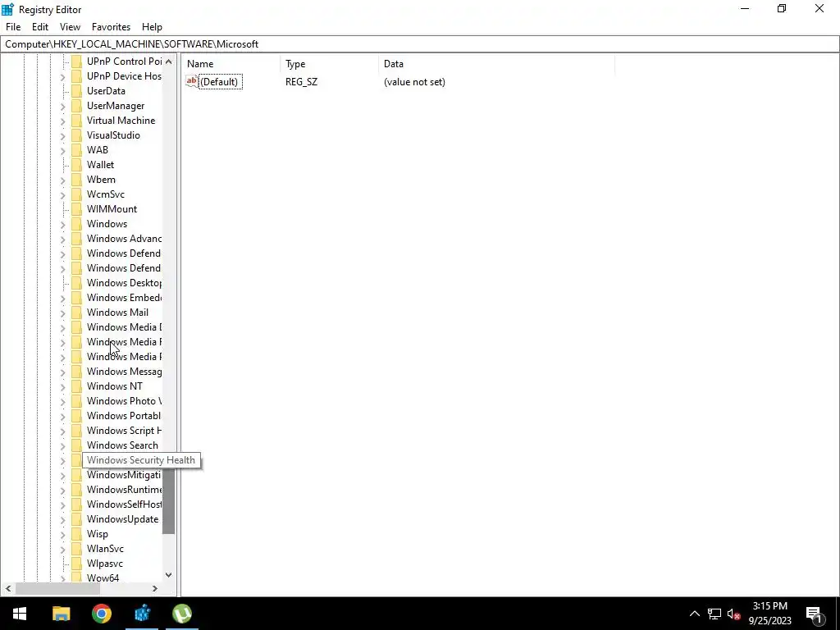Select the UPnP Control Point folder icon

coord(76,61)
